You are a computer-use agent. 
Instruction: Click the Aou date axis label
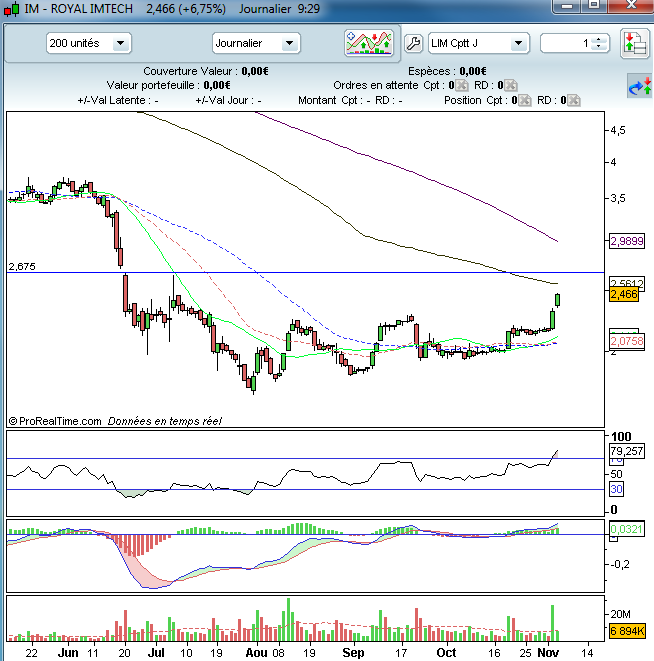[256, 653]
